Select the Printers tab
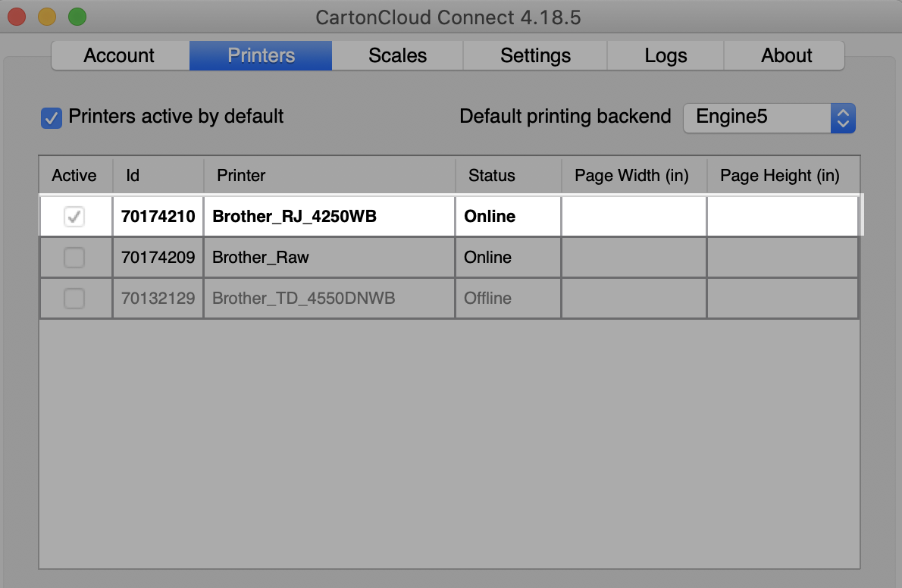The width and height of the screenshot is (902, 588). tap(260, 55)
